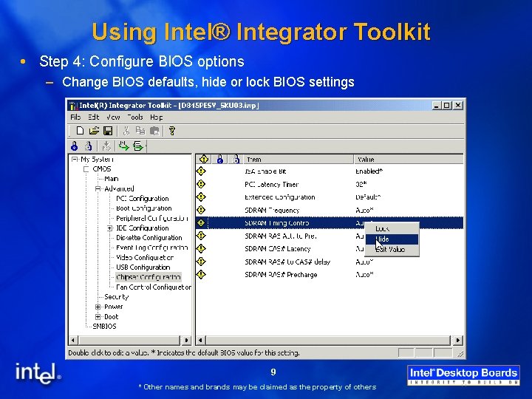The image size is (532, 399).
Task: Click the yellow diamond icon beside SDRAM Frequency
Action: (x=201, y=210)
